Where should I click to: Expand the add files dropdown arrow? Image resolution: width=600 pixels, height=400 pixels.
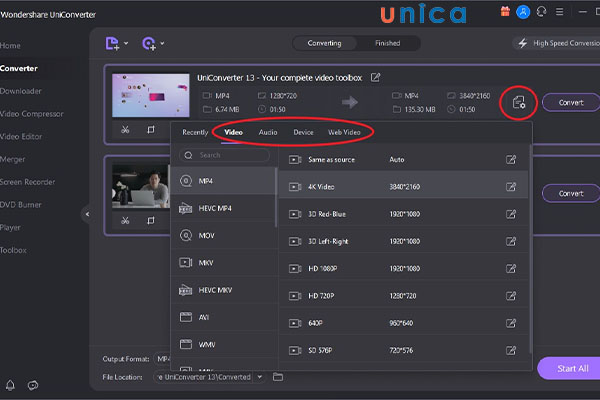[125, 44]
